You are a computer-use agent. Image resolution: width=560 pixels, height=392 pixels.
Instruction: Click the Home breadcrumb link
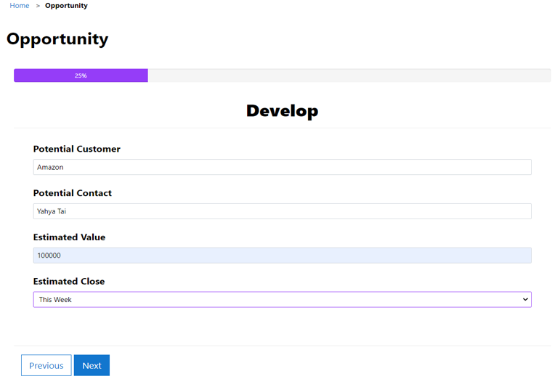(20, 6)
